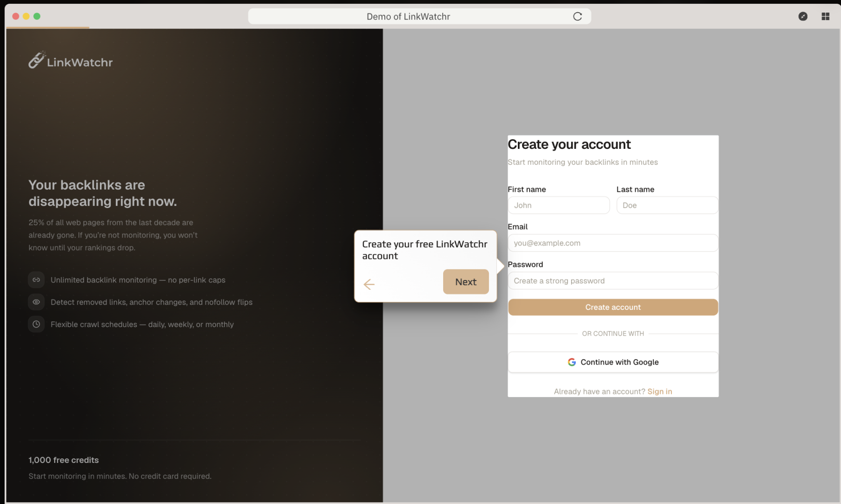
Task: Click the Google logo icon
Action: coord(572,362)
